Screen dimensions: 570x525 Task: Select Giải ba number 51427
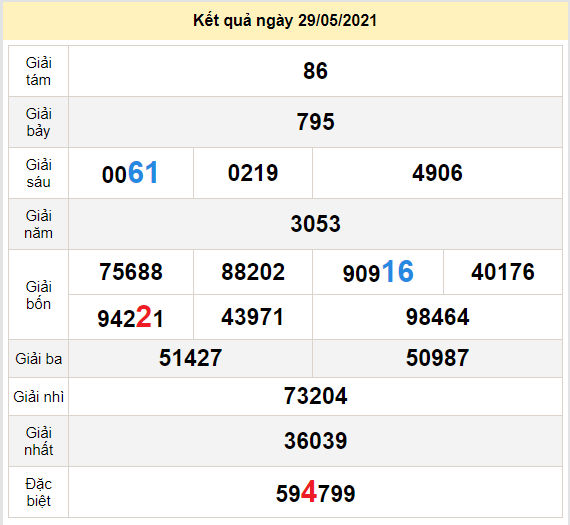click(190, 358)
